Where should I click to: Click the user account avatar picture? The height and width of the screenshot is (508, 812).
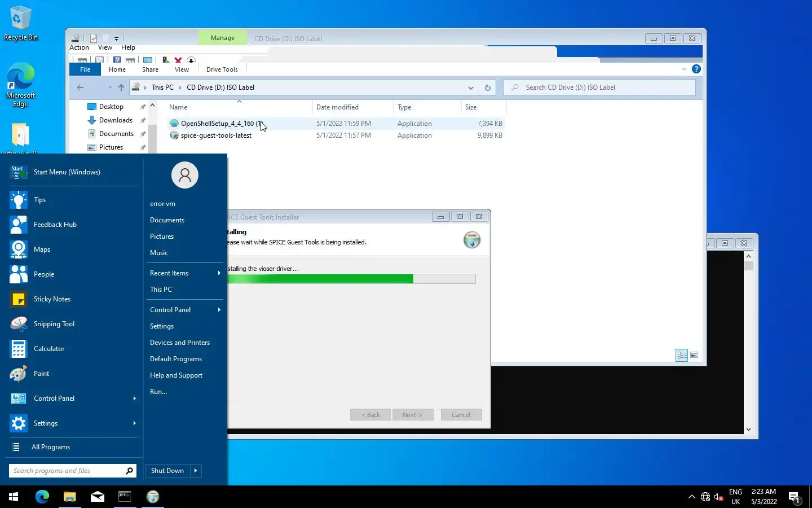185,175
